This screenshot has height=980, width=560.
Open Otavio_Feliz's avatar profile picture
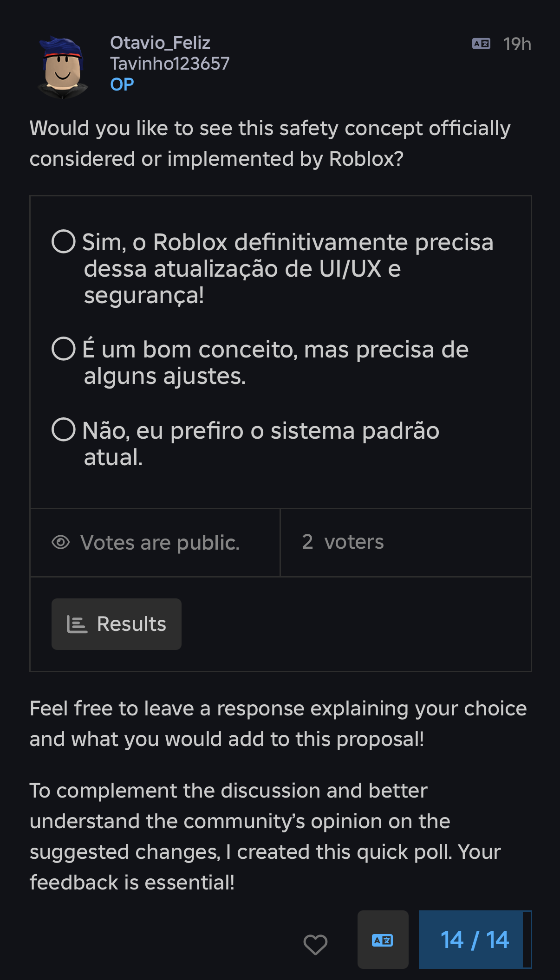[x=63, y=66]
